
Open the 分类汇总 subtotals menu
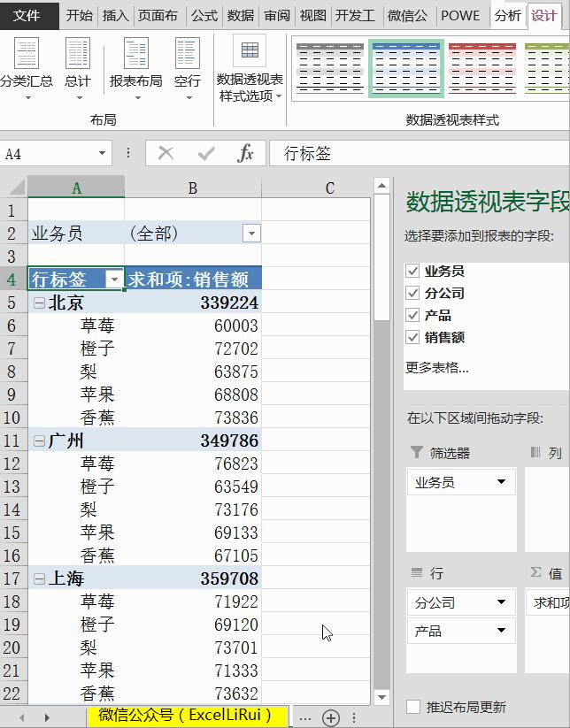27,69
